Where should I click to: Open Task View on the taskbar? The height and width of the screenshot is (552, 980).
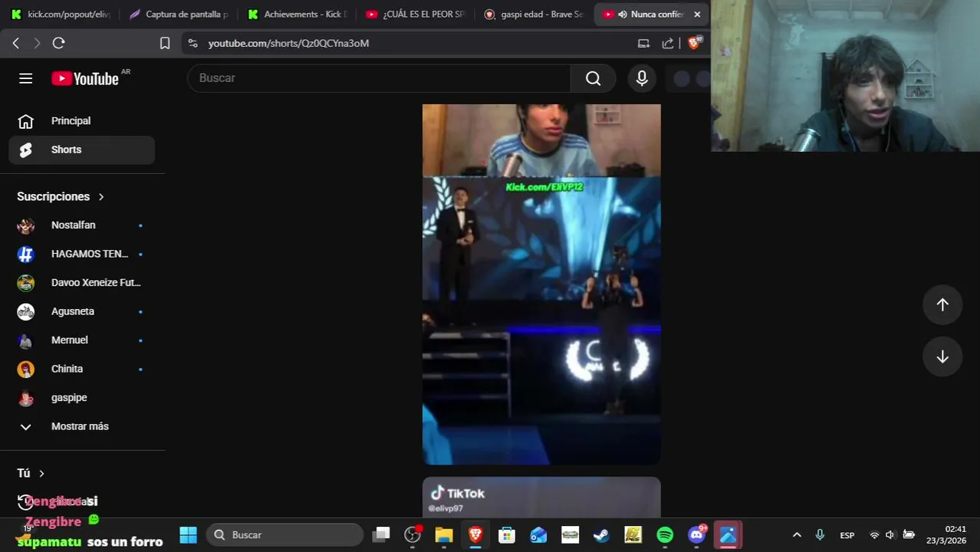pyautogui.click(x=381, y=535)
